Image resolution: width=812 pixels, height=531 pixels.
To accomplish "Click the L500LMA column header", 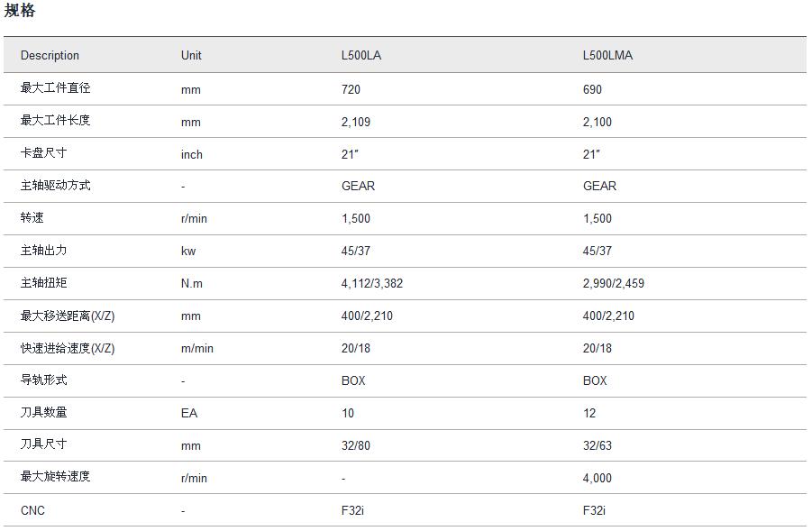I will pyautogui.click(x=607, y=55).
